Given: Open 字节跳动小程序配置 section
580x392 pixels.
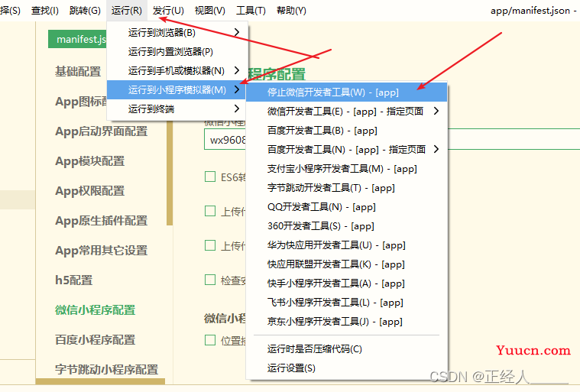Looking at the screenshot, I should [x=107, y=369].
